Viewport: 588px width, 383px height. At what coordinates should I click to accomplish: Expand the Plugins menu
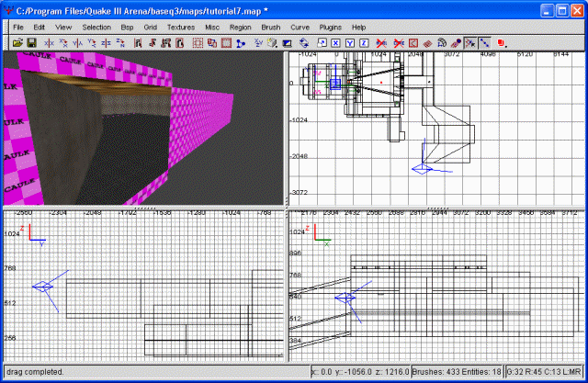coord(331,28)
